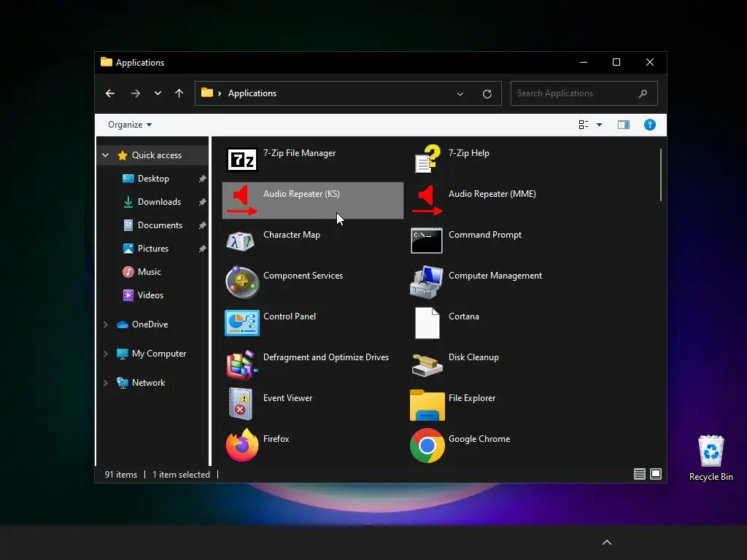Image resolution: width=747 pixels, height=560 pixels.
Task: Click the Disk Cleanup file name text
Action: pos(473,357)
